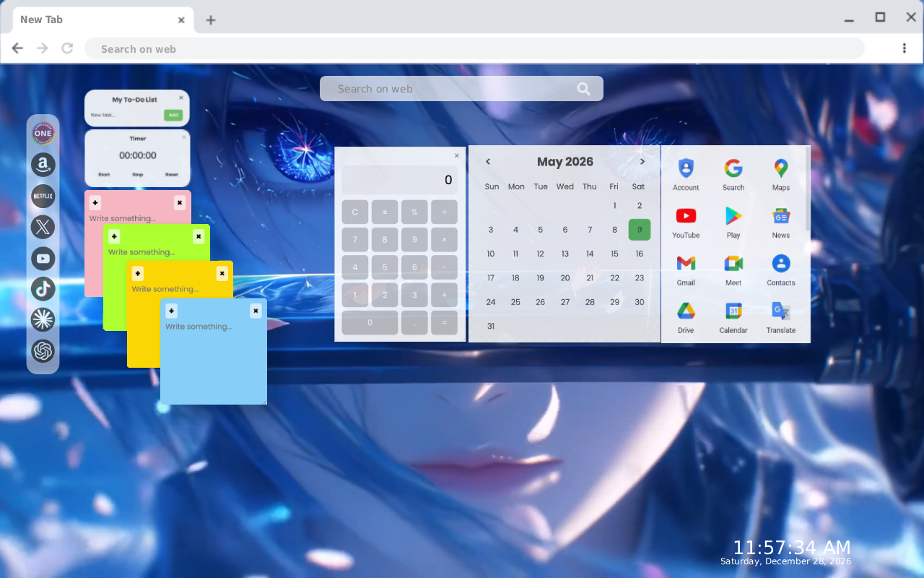Click the calculator percent key

[414, 212]
